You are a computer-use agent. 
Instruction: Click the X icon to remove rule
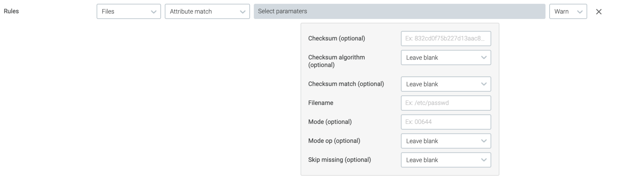click(x=599, y=12)
